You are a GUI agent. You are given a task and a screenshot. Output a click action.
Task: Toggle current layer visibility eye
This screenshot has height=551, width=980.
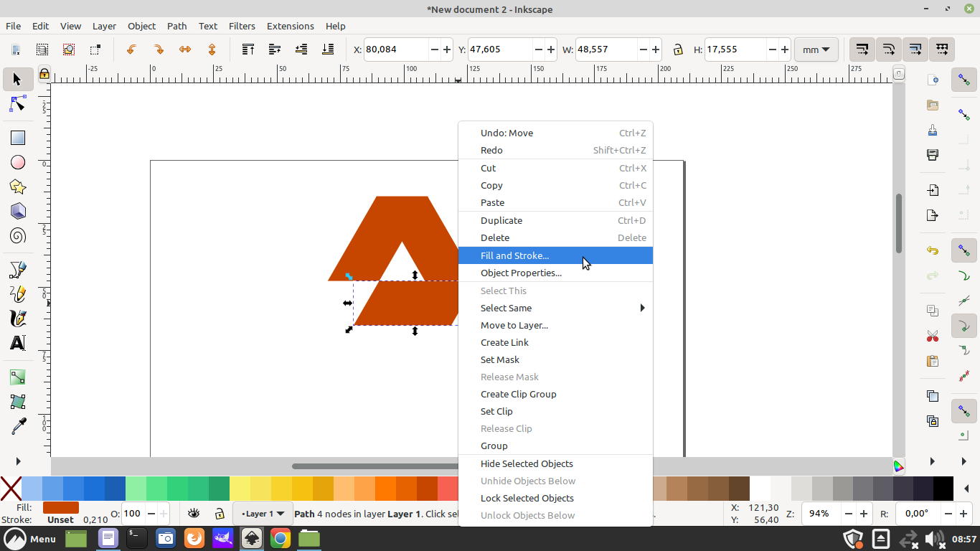pos(193,514)
